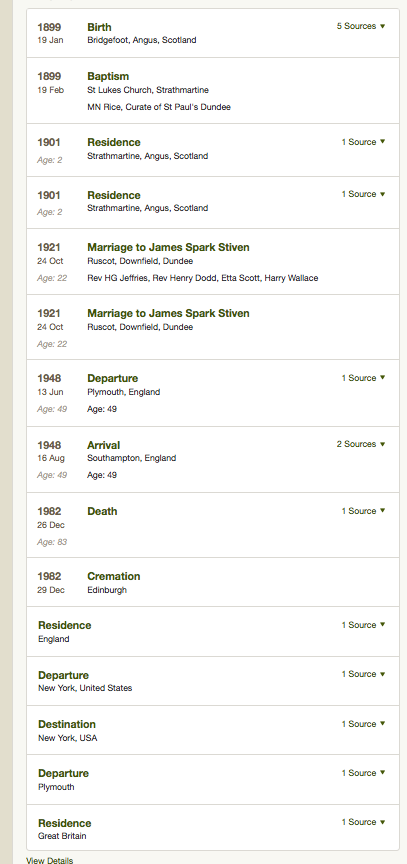Open the View Details link

[x=50, y=860]
